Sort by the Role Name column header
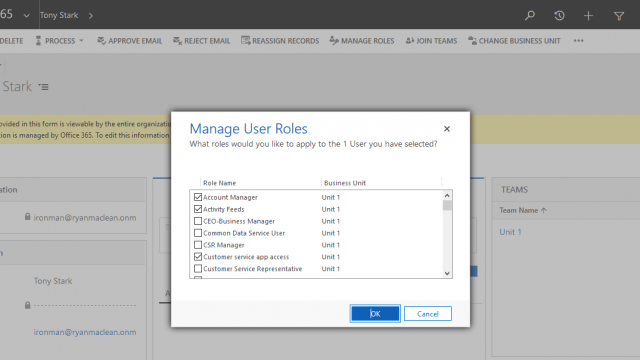 click(220, 183)
